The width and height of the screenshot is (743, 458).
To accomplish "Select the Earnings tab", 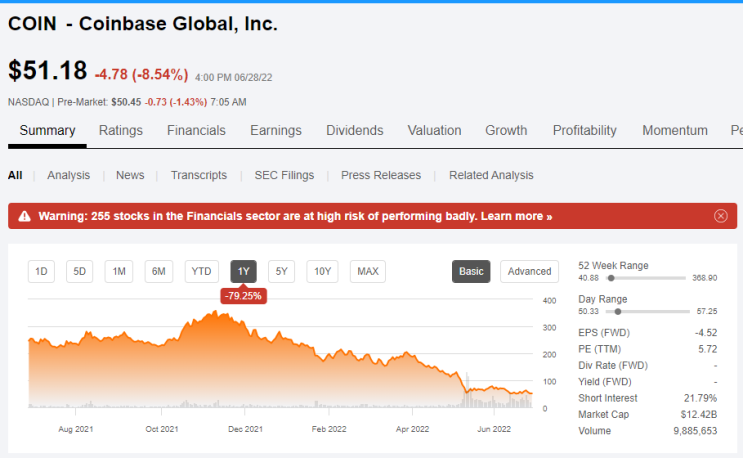I will click(276, 130).
